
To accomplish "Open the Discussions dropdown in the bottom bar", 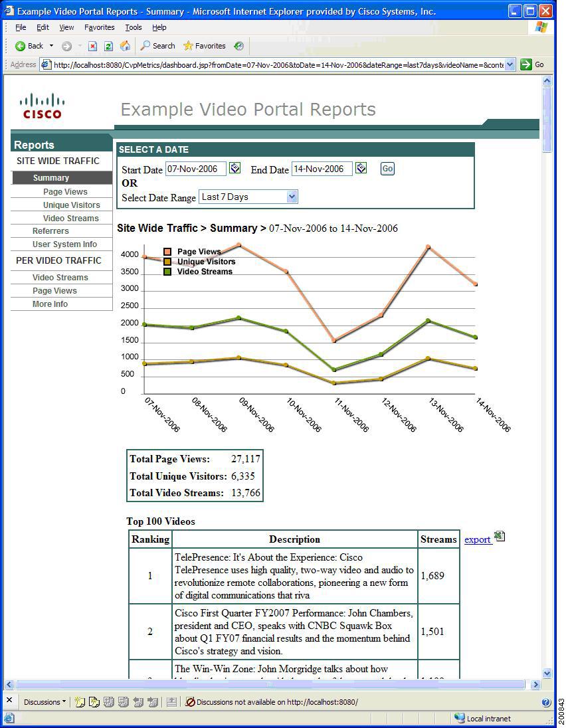I will [x=44, y=702].
